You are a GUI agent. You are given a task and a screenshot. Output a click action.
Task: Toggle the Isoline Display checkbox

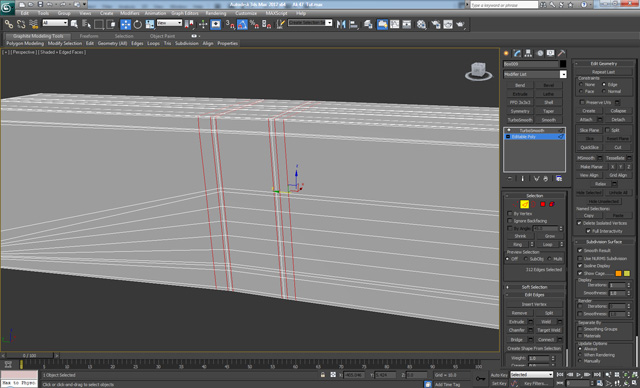580,266
